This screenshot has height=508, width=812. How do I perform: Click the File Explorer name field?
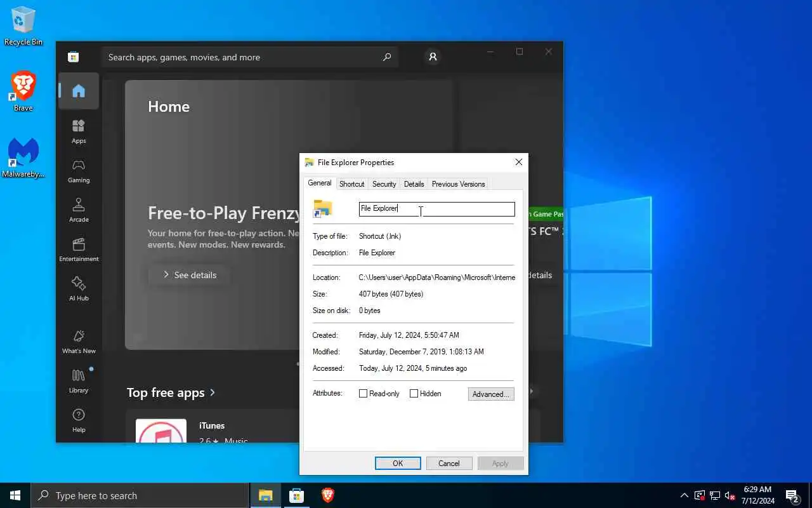tap(437, 209)
